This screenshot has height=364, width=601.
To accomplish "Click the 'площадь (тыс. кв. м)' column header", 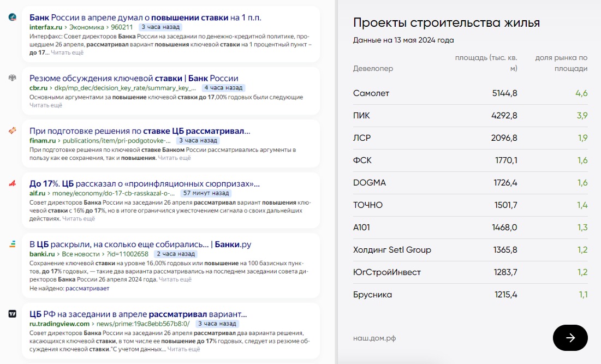I will pyautogui.click(x=486, y=63).
